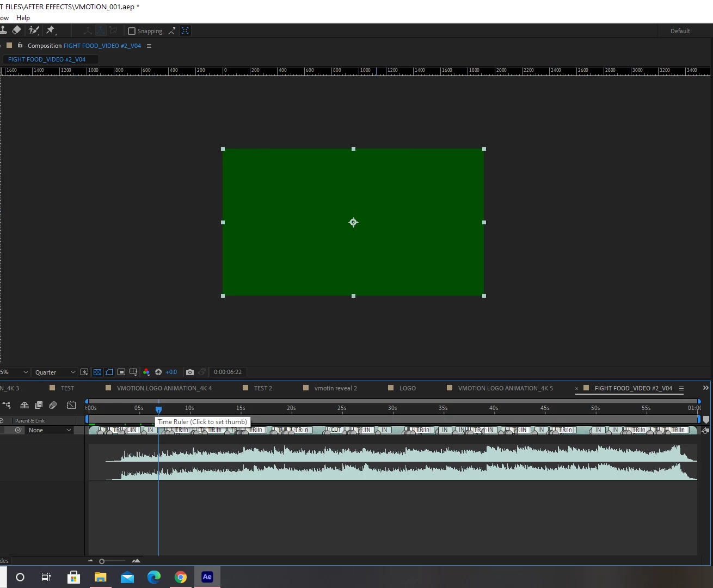Enable motion blur switch in timeline

(53, 405)
